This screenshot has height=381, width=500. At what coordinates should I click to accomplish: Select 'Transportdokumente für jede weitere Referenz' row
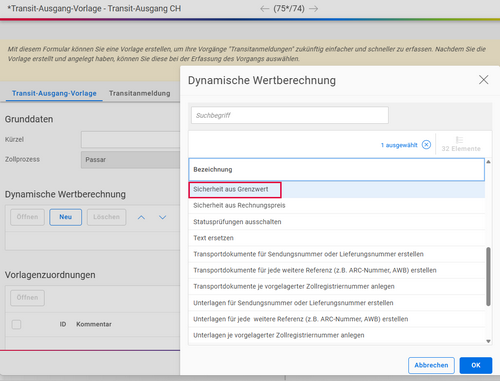click(337, 270)
